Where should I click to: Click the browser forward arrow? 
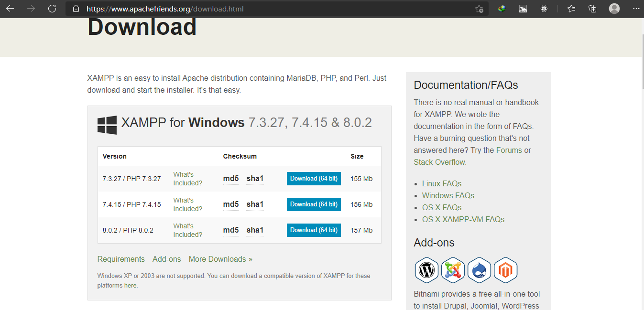(x=31, y=9)
